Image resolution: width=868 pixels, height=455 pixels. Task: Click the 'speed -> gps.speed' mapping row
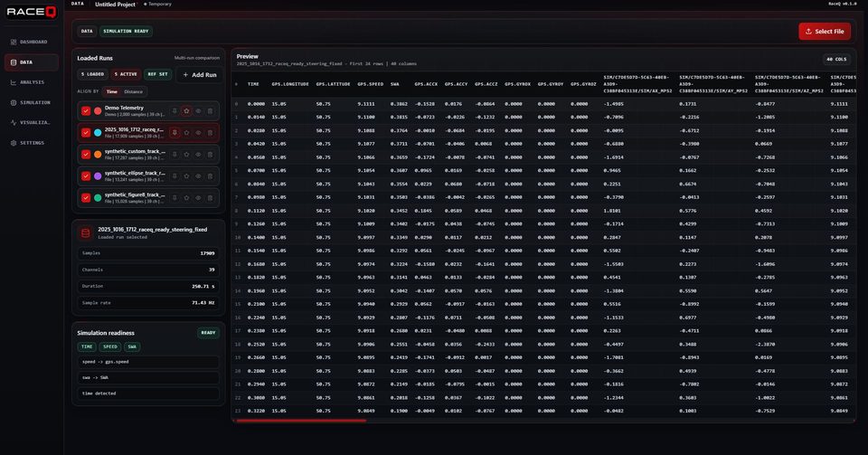(148, 362)
